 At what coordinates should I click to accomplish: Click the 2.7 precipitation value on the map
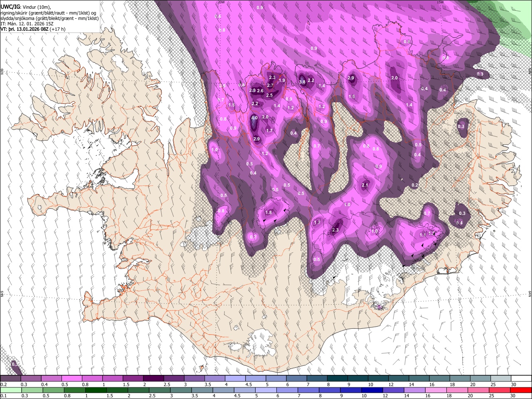point(270,86)
